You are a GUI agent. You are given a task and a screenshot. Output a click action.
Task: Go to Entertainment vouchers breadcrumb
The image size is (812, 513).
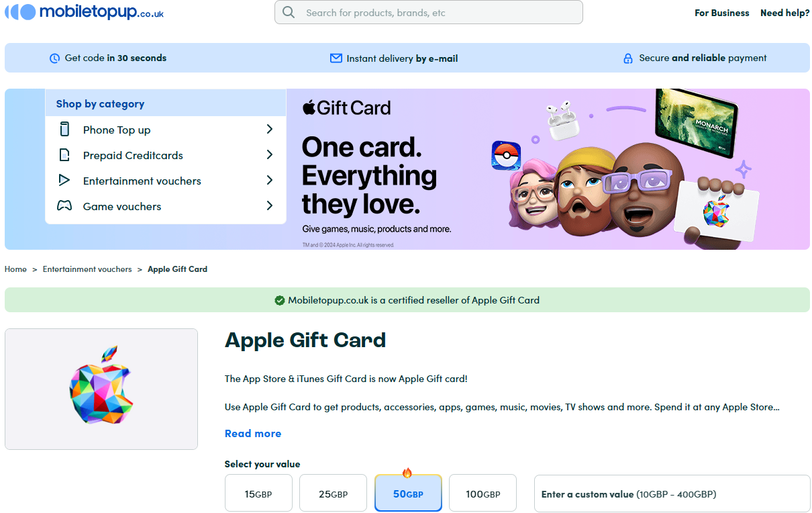87,269
